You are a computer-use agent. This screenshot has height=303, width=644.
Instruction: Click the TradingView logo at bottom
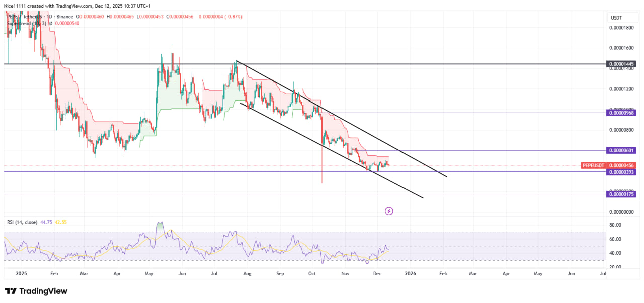click(x=36, y=291)
